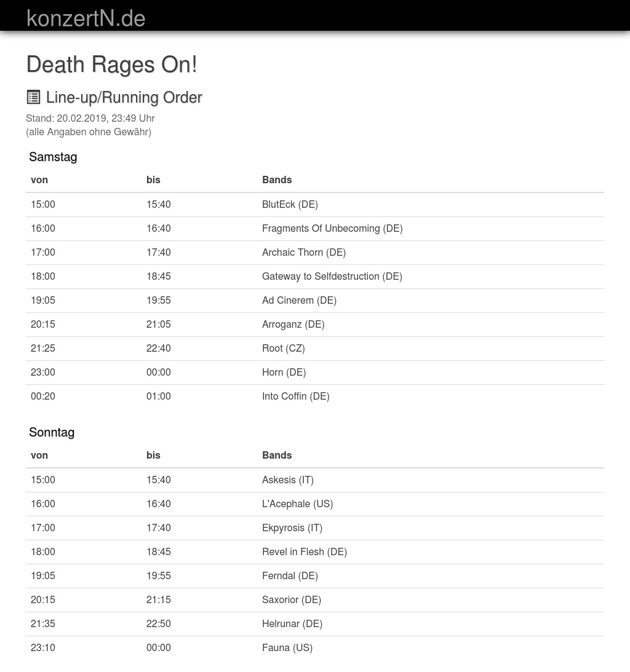Click Ekpyrosis (IT) band name
This screenshot has width=630, height=672.
292,528
